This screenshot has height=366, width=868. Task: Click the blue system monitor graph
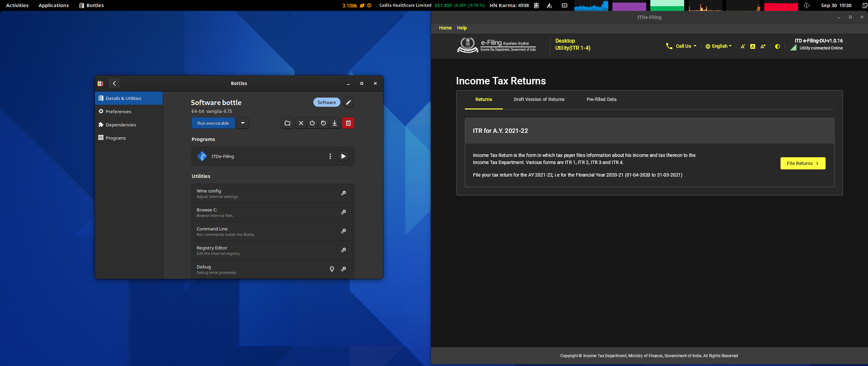591,5
